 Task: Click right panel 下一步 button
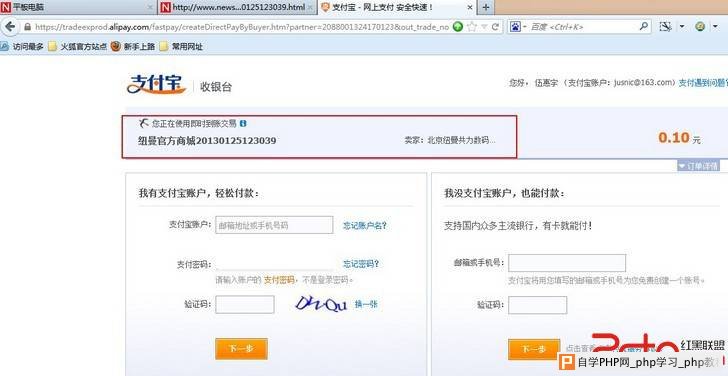534,349
